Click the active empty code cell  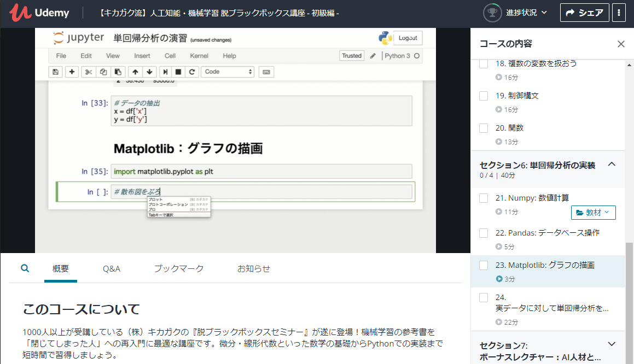pos(261,191)
